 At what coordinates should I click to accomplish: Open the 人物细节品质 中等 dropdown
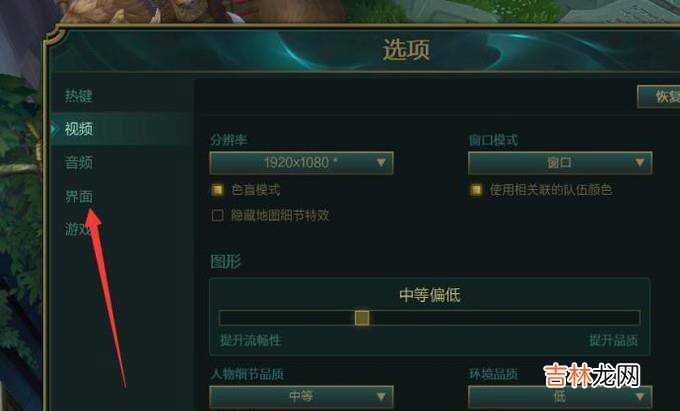point(301,397)
